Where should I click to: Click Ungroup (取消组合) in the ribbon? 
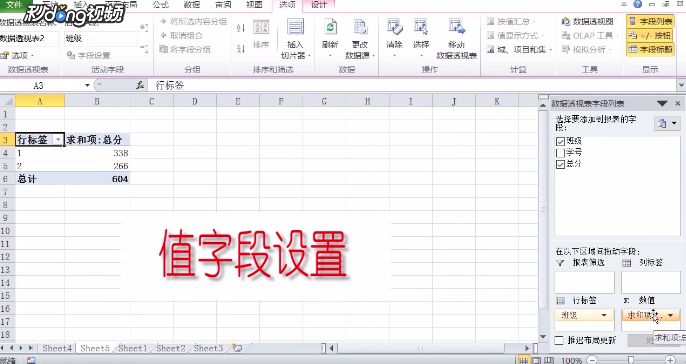(x=181, y=35)
